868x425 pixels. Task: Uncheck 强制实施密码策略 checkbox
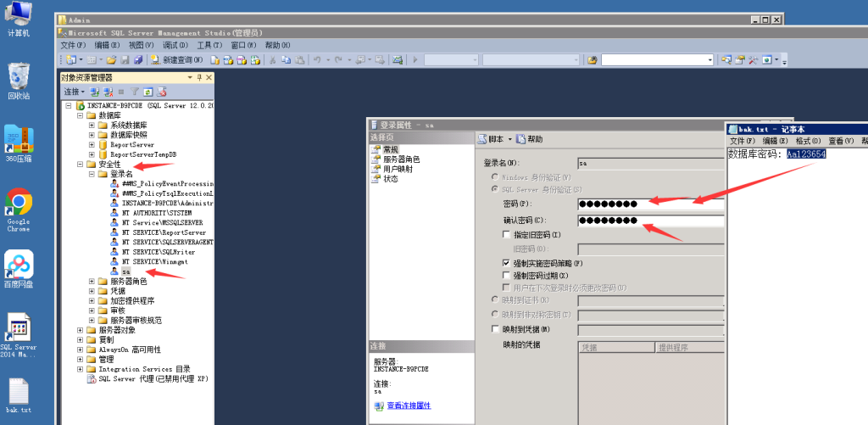[x=506, y=264]
